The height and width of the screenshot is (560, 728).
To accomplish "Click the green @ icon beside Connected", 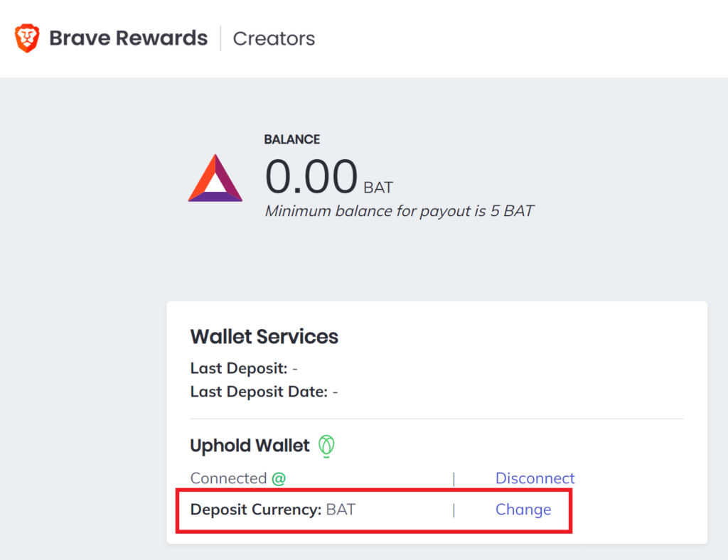I will click(x=279, y=479).
